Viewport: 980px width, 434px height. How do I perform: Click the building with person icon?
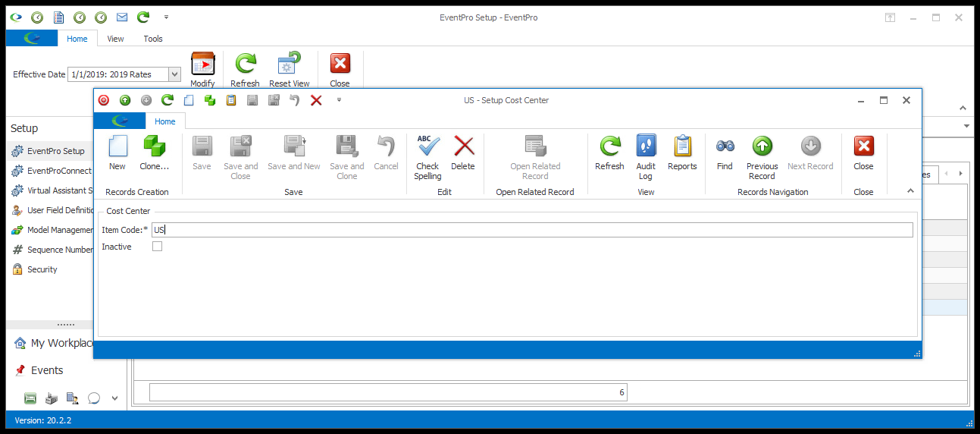(73, 398)
